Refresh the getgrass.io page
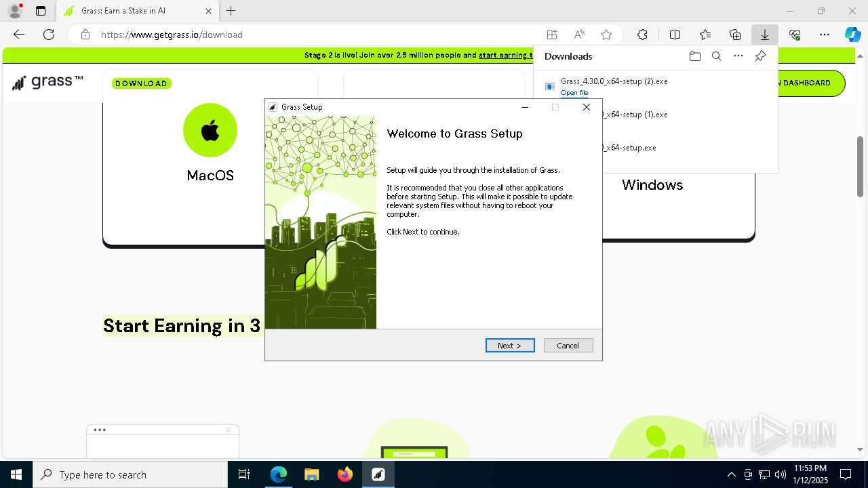 [x=49, y=35]
